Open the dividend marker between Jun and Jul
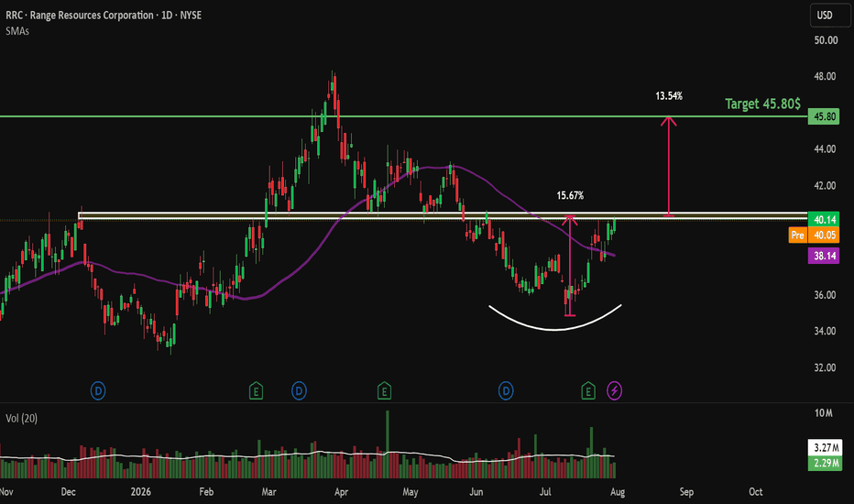The image size is (854, 504). pyautogui.click(x=506, y=390)
